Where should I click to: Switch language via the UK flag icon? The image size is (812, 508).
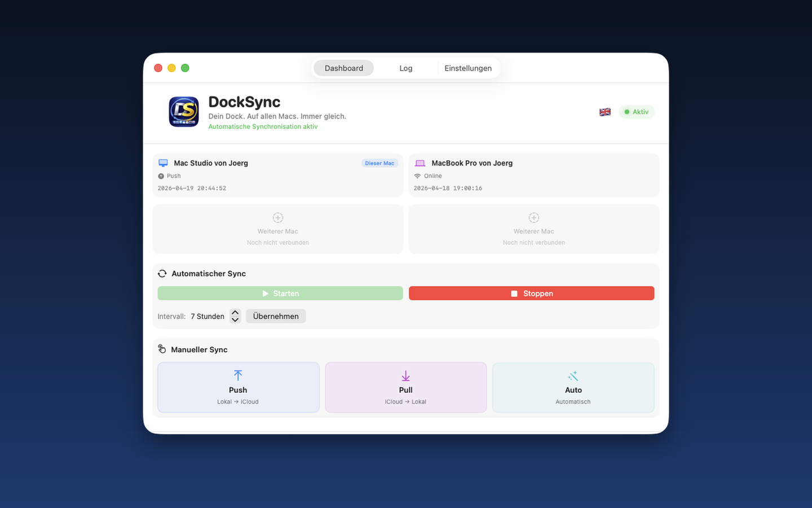tap(605, 112)
